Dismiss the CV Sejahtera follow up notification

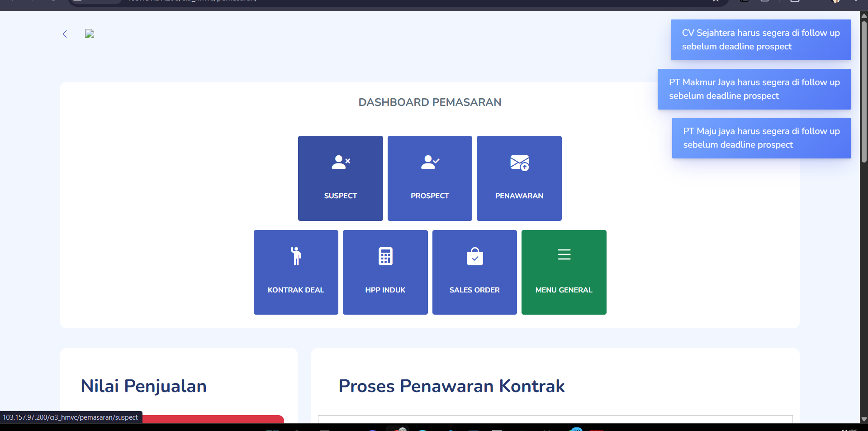760,40
